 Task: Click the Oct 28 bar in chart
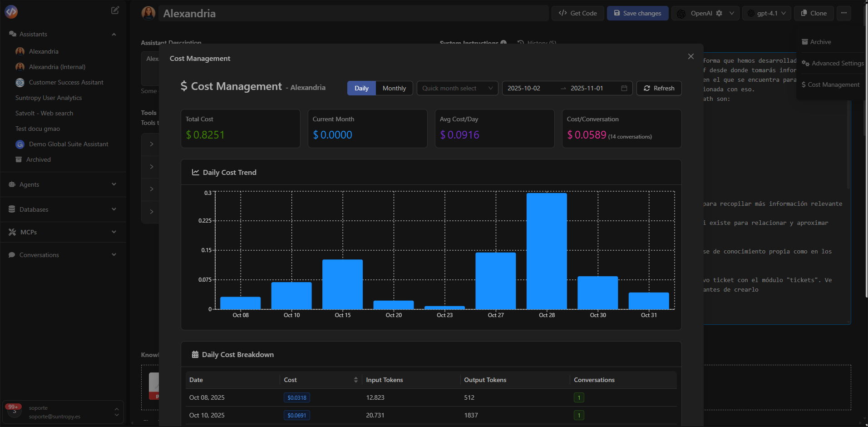point(547,251)
